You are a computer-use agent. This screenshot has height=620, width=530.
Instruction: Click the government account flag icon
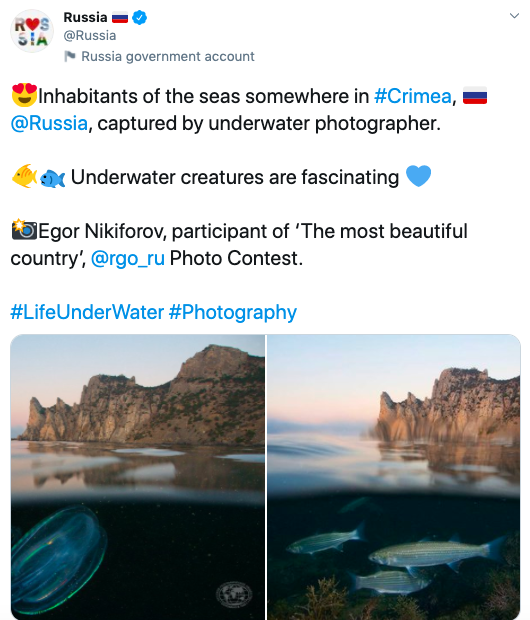(x=70, y=57)
